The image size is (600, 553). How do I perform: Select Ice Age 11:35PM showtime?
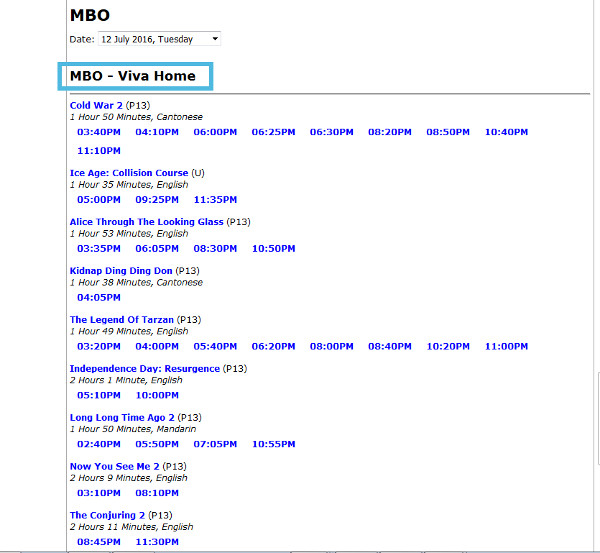(215, 200)
